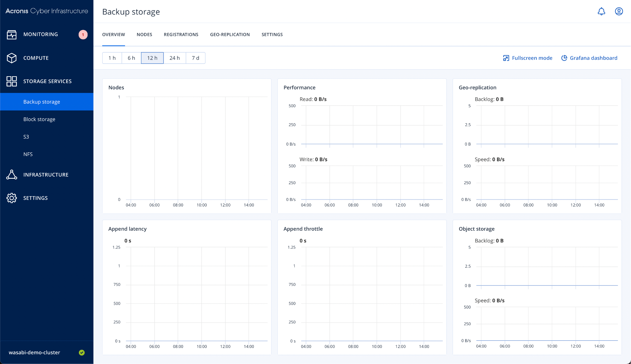Image resolution: width=631 pixels, height=364 pixels.
Task: Click the Storage Services grid icon
Action: click(x=12, y=81)
